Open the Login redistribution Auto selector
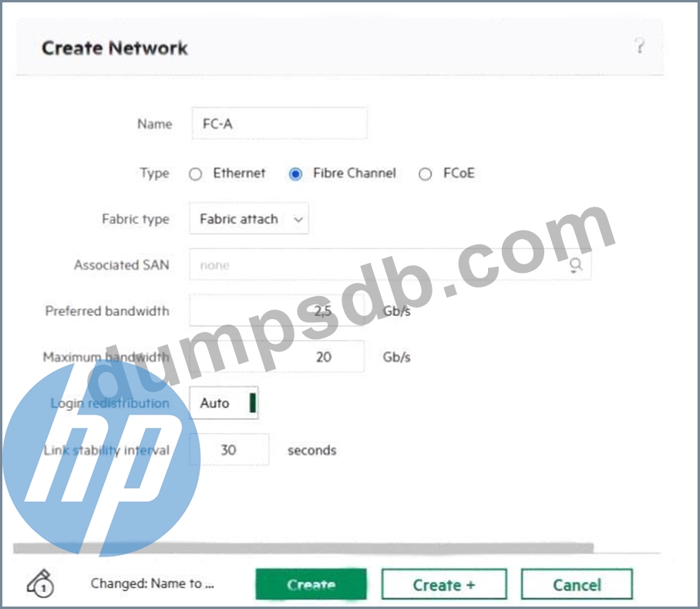 pos(224,403)
